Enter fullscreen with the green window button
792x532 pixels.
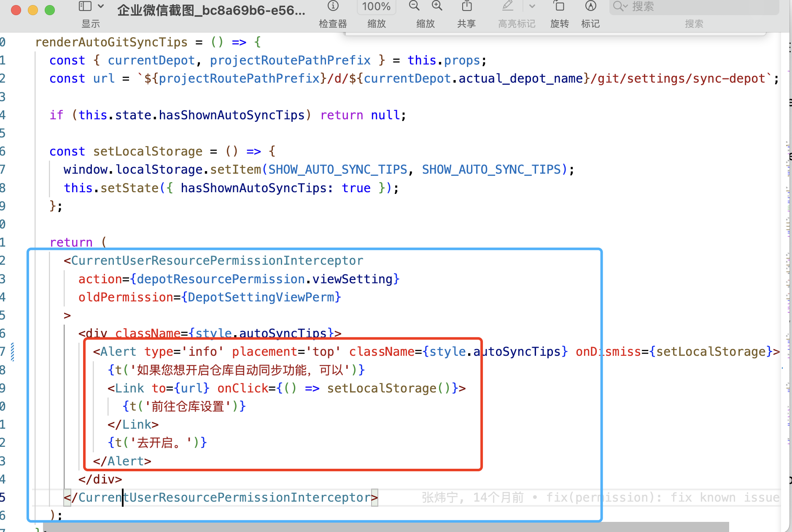point(49,10)
